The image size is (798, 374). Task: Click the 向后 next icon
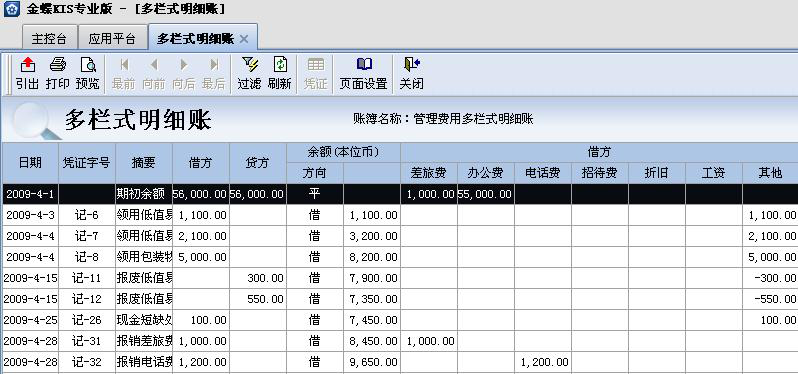pyautogui.click(x=184, y=65)
